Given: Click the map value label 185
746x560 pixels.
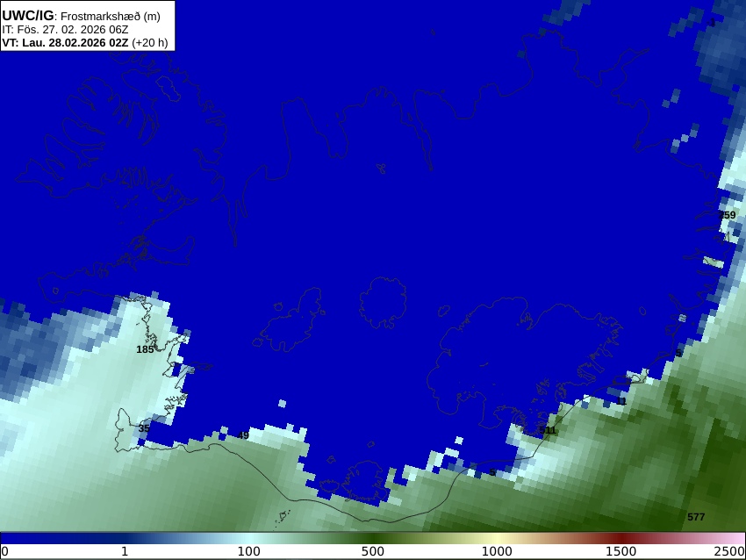Looking at the screenshot, I should tap(145, 349).
